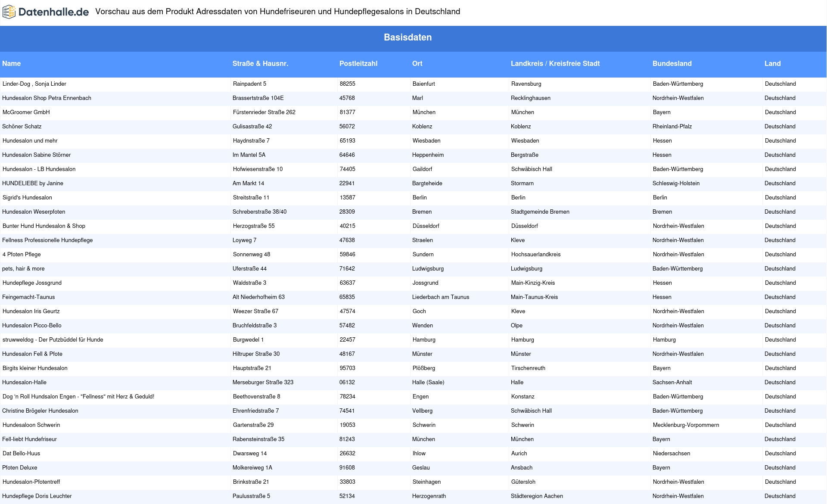Click the name Hundesalon Shop Petra Ennenbach
827x504 pixels.
pos(47,98)
